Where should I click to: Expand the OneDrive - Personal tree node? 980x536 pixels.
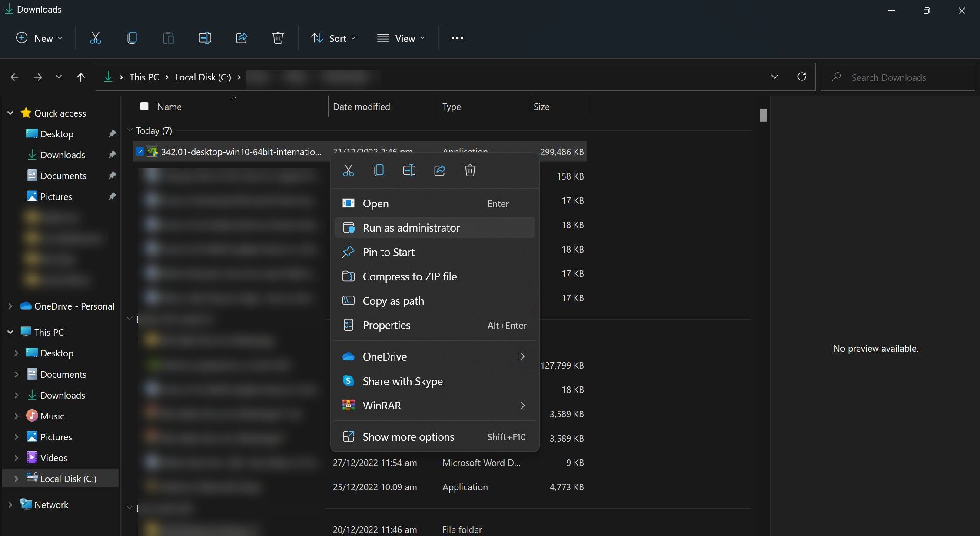pyautogui.click(x=10, y=306)
